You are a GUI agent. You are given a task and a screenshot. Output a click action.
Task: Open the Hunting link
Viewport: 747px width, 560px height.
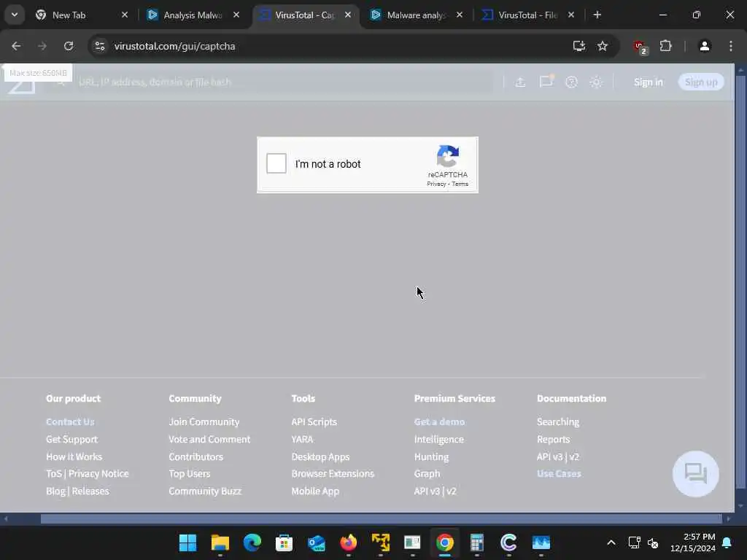[431, 456]
